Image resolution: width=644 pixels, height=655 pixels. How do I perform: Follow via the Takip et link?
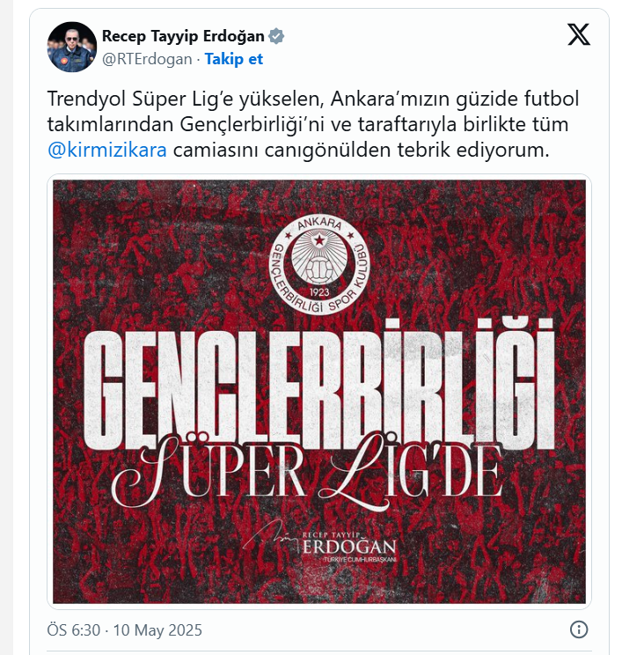[234, 59]
